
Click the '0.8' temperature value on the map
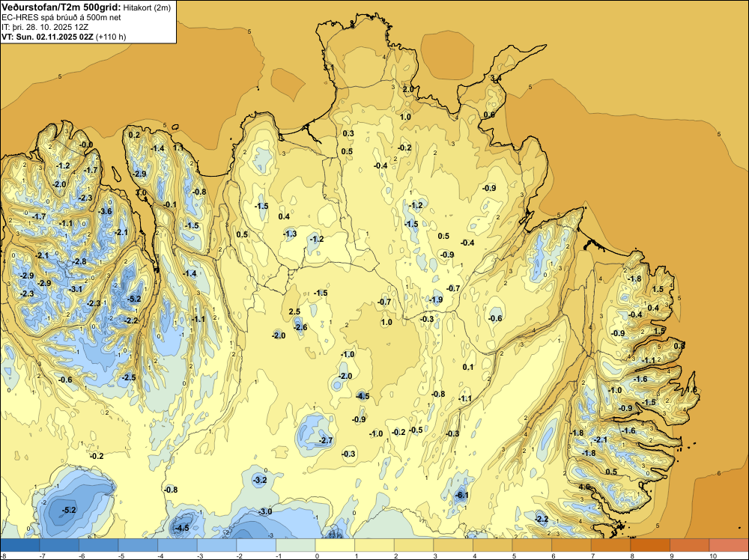click(x=679, y=346)
